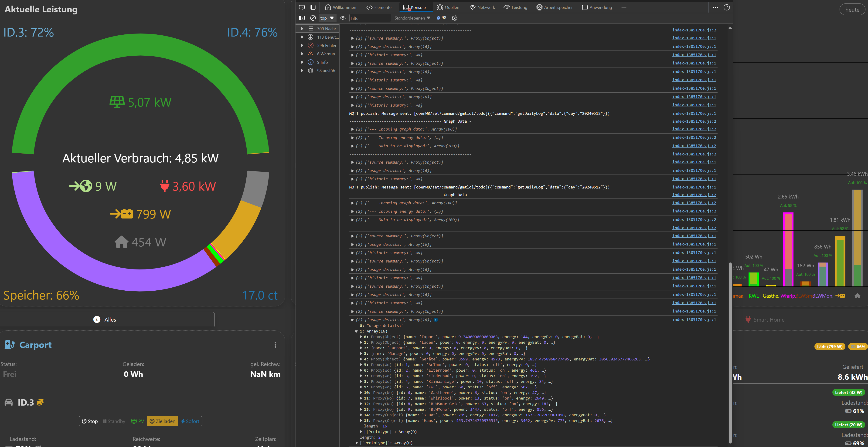Clear the console with the ban icon
868x447 pixels.
coord(313,18)
